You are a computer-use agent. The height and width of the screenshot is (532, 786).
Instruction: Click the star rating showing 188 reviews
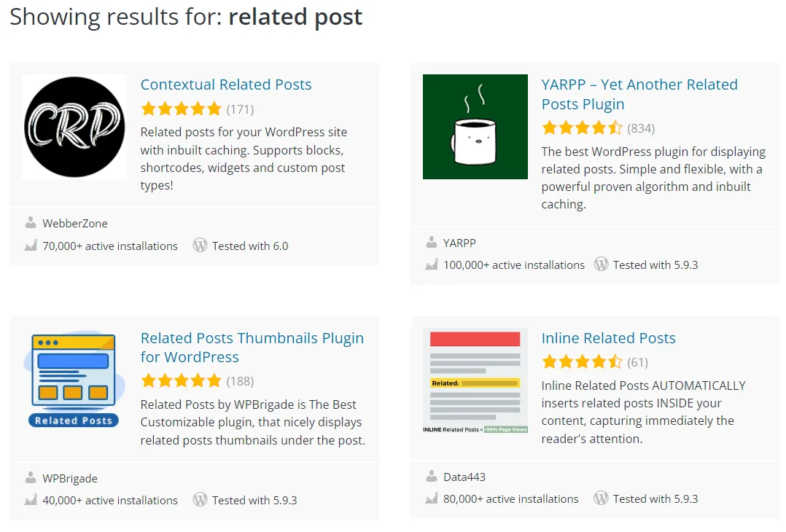pos(181,380)
